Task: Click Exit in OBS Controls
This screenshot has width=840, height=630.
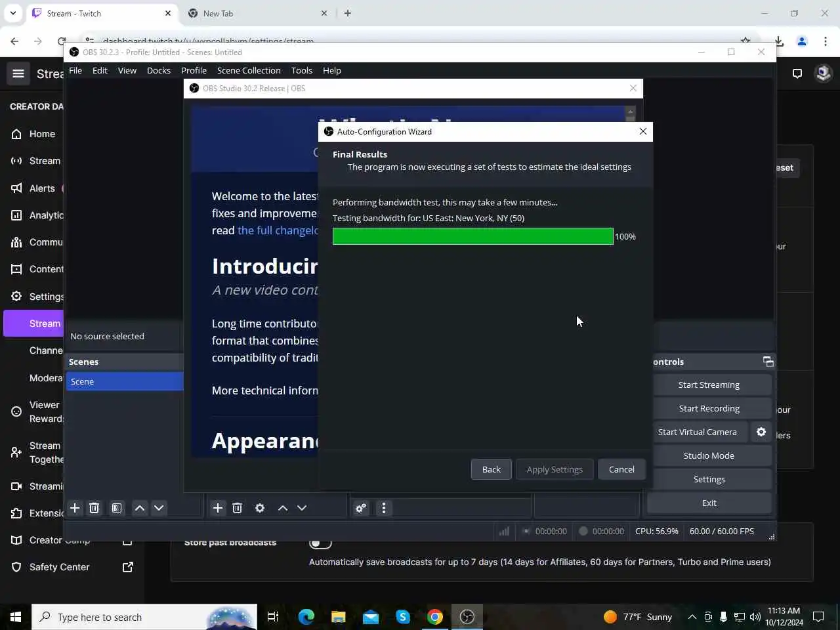Action: point(709,503)
